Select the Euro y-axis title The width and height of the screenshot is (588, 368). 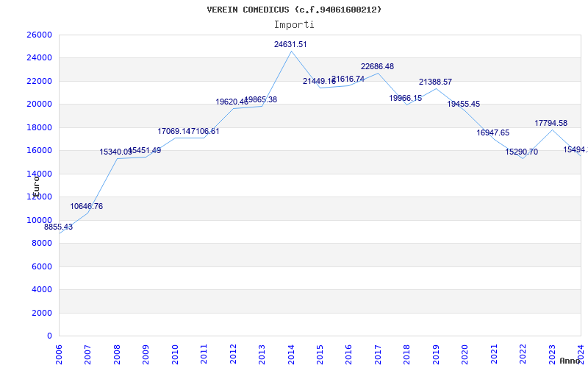[36, 186]
